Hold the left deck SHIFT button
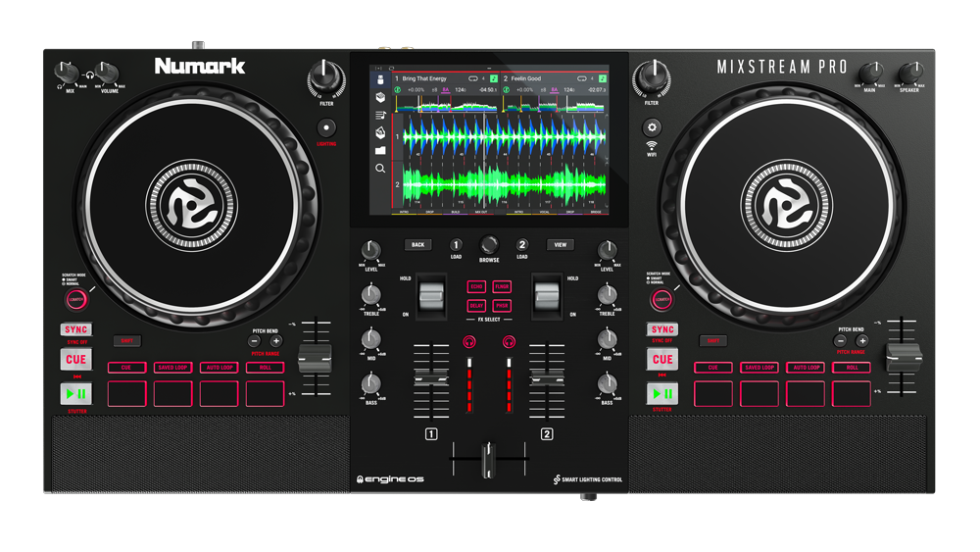Image resolution: width=980 pixels, height=552 pixels. coord(127,341)
